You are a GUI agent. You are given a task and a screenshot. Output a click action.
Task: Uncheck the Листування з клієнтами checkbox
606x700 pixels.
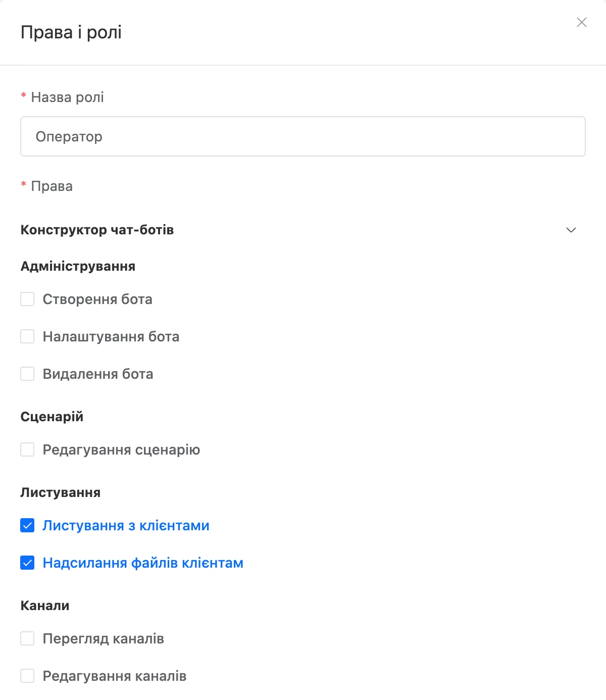[x=27, y=525]
